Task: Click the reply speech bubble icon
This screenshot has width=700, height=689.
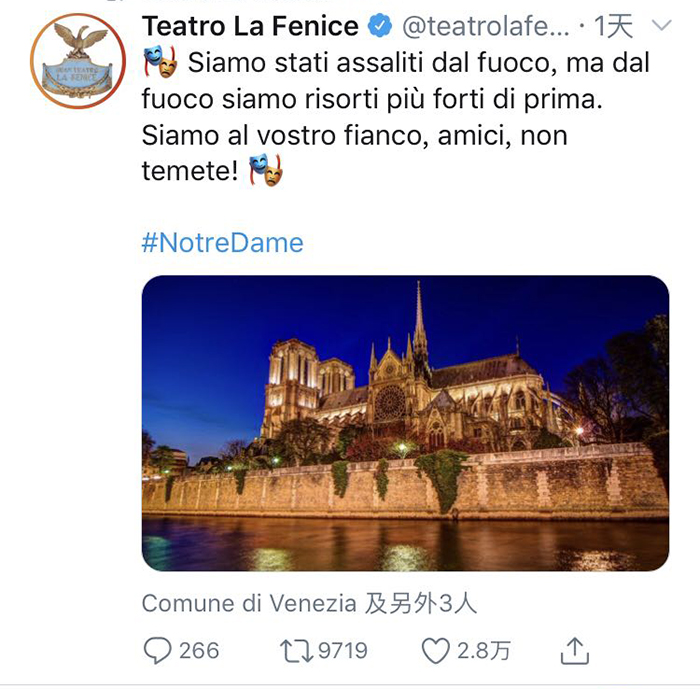Action: (x=158, y=651)
